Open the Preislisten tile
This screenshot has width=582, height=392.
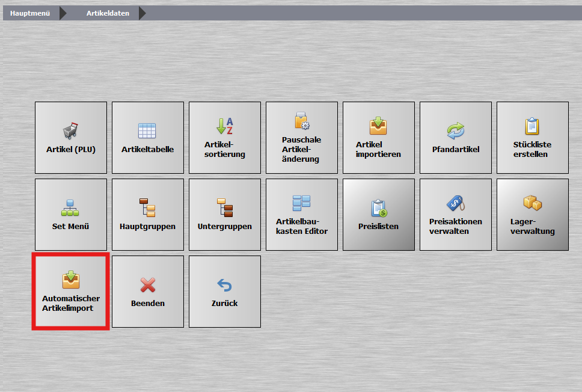coord(378,214)
